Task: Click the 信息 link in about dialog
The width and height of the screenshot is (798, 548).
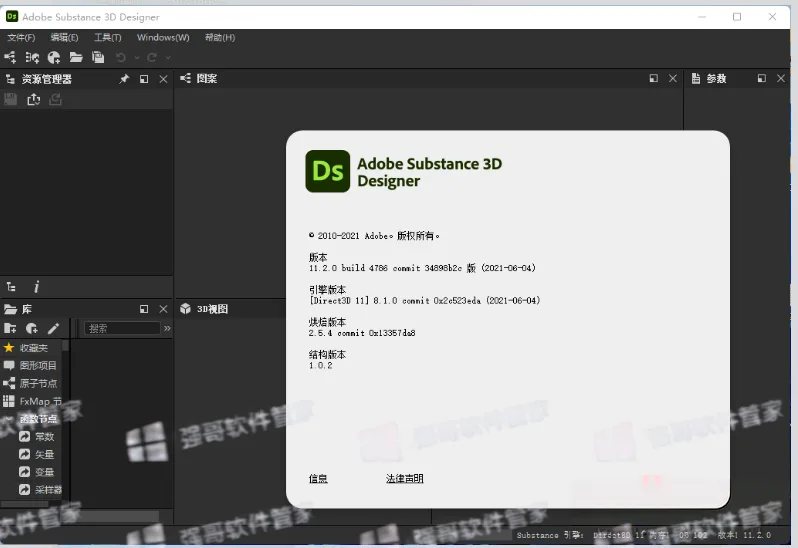Action: (318, 479)
